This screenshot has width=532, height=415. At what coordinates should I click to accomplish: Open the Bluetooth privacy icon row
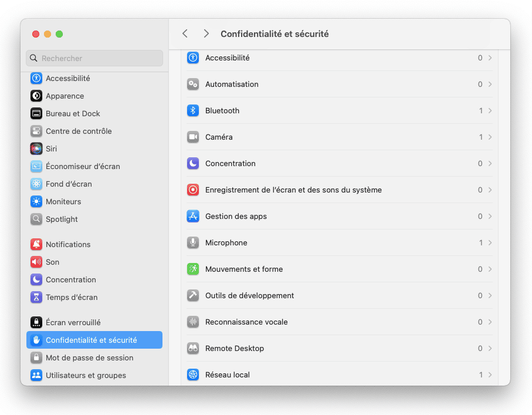pos(193,111)
